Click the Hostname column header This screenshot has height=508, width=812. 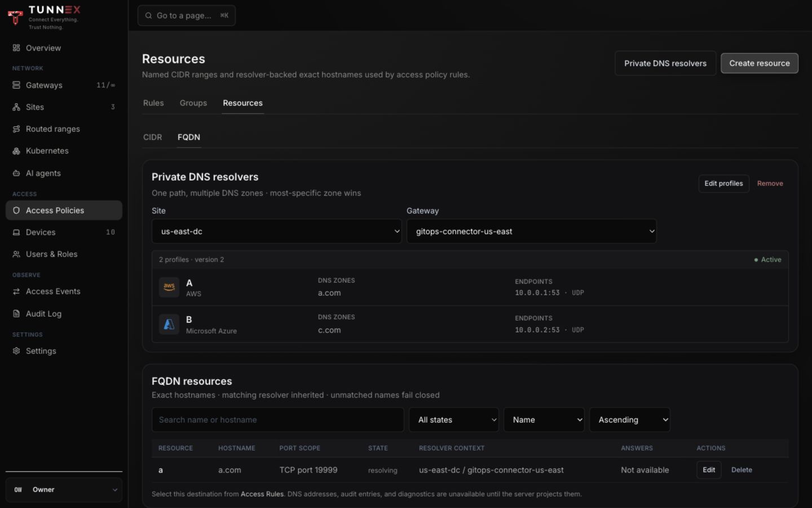tap(237, 448)
